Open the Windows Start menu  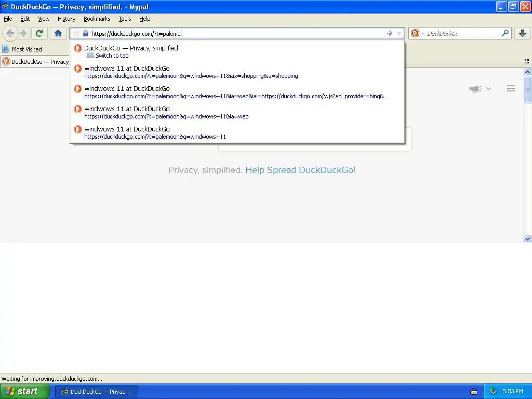point(25,392)
